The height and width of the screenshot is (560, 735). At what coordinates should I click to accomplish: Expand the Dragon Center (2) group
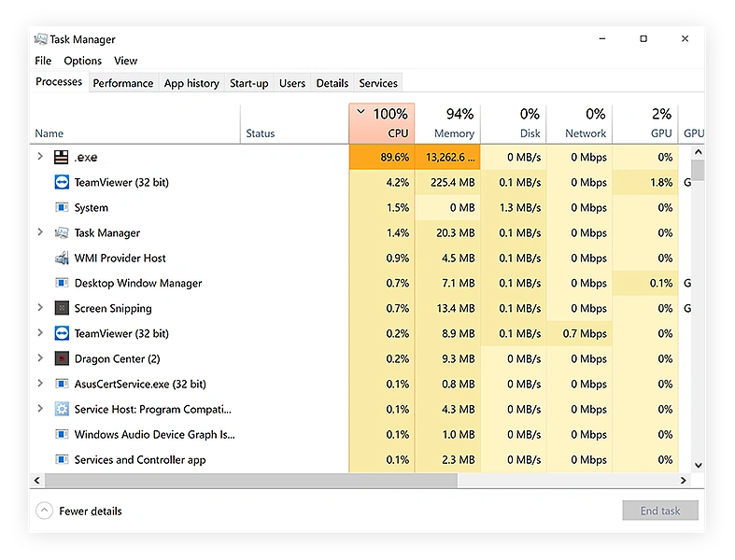tap(40, 358)
